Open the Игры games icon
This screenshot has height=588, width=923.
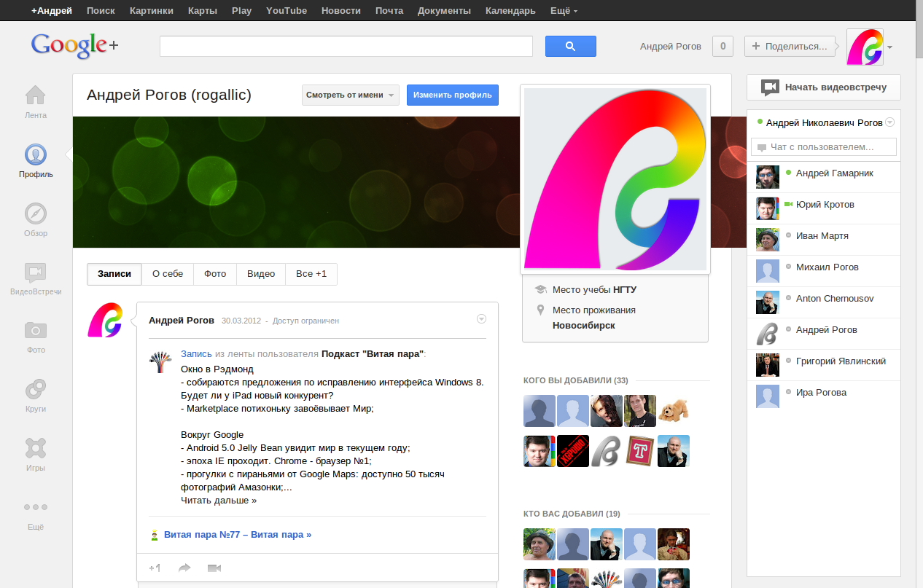(35, 448)
